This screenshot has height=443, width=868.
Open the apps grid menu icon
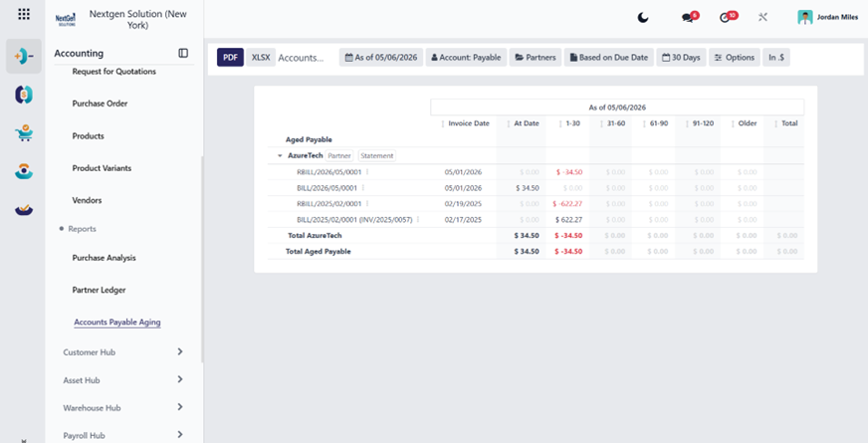coord(24,14)
